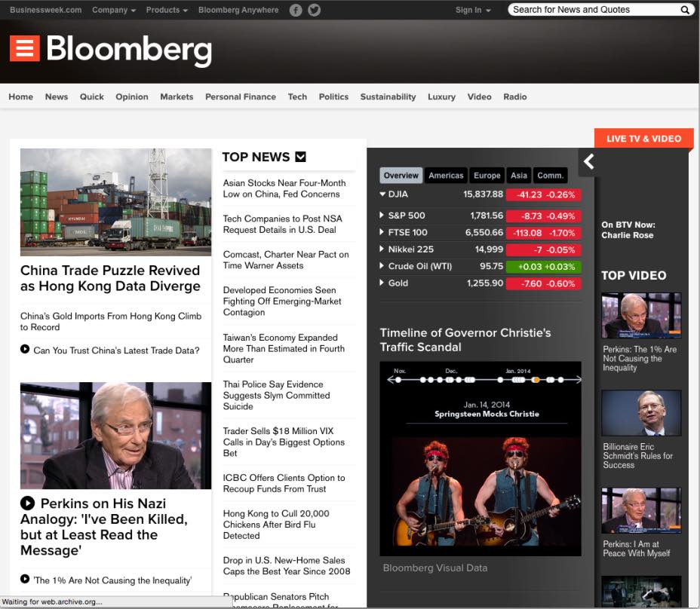
Task: Play 'The 1% Are Not Causing the Inequality' video
Action: pyautogui.click(x=25, y=579)
